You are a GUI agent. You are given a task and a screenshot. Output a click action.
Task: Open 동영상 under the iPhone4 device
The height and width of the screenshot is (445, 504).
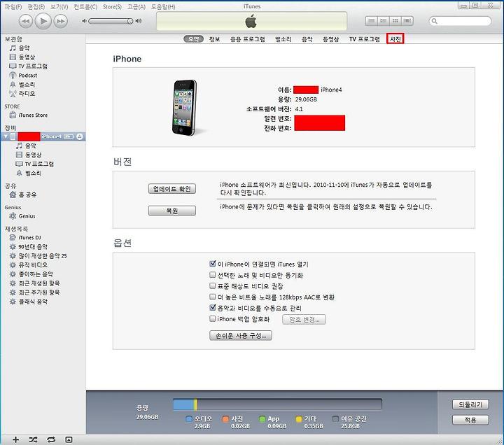[x=33, y=155]
